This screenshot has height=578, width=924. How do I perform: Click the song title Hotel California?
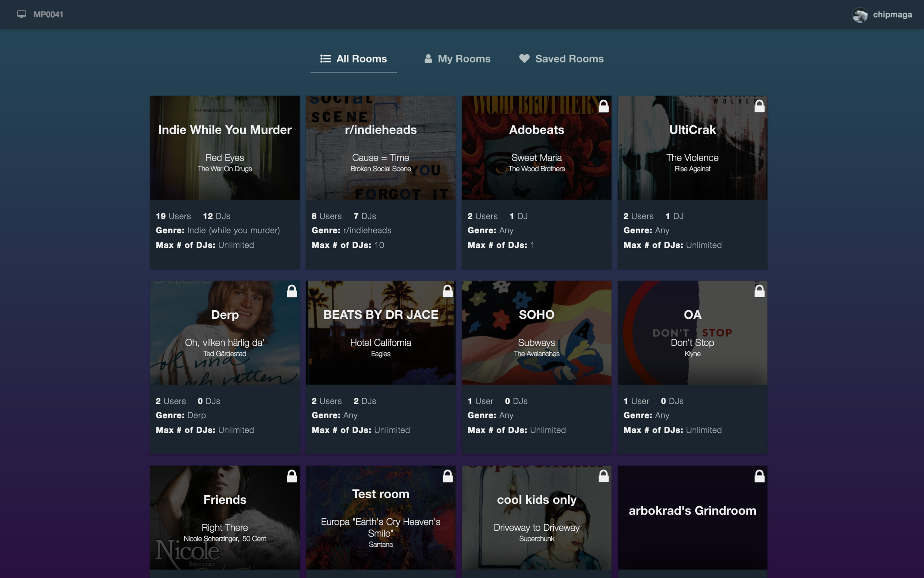point(380,342)
